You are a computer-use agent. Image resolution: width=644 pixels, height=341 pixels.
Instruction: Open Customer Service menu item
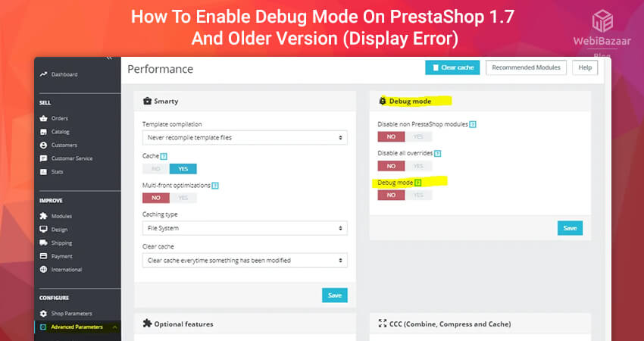tap(71, 158)
